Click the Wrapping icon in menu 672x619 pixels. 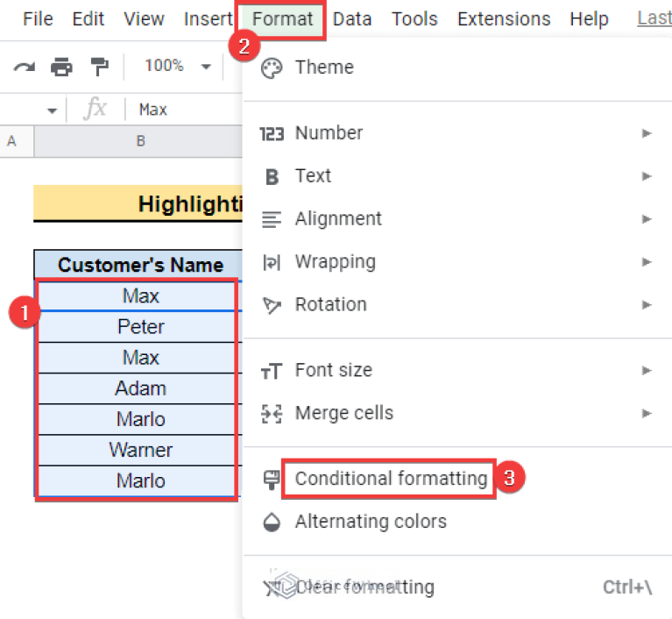(272, 262)
